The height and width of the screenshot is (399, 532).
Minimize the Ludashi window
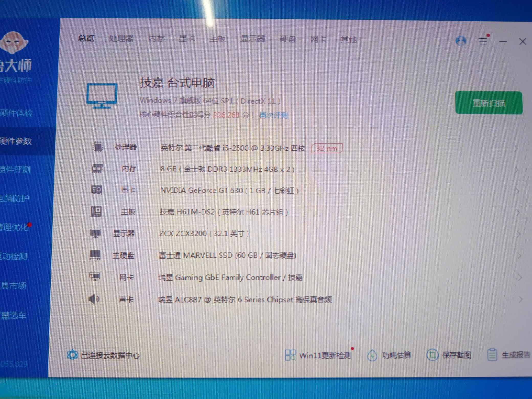(503, 41)
